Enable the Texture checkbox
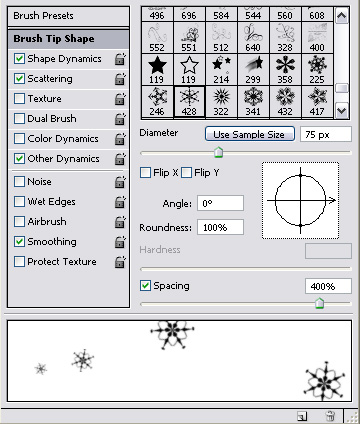Viewport: 360px width, 424px height. pos(19,99)
